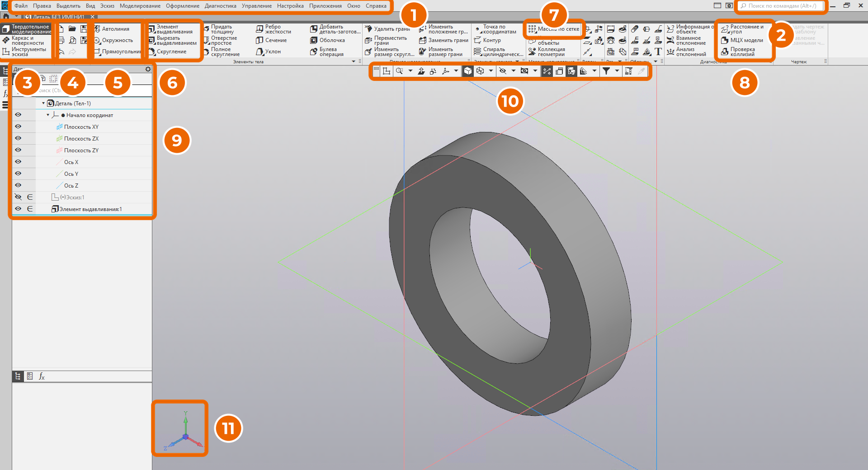868x470 pixels.
Task: Click the command search field
Action: [781, 6]
